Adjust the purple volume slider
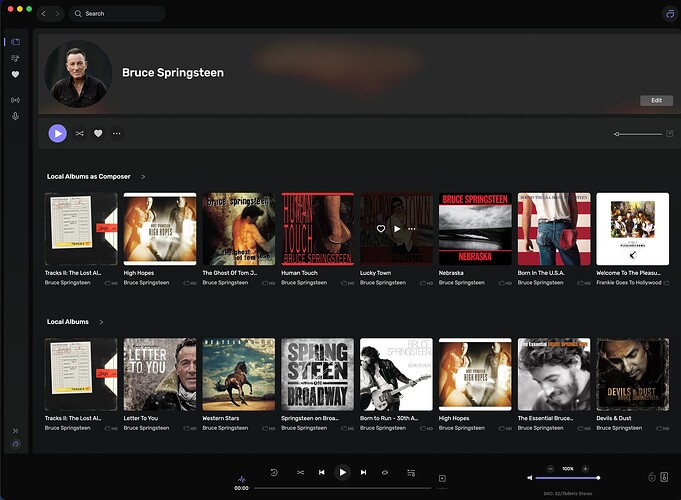This screenshot has height=500, width=681. coord(568,478)
